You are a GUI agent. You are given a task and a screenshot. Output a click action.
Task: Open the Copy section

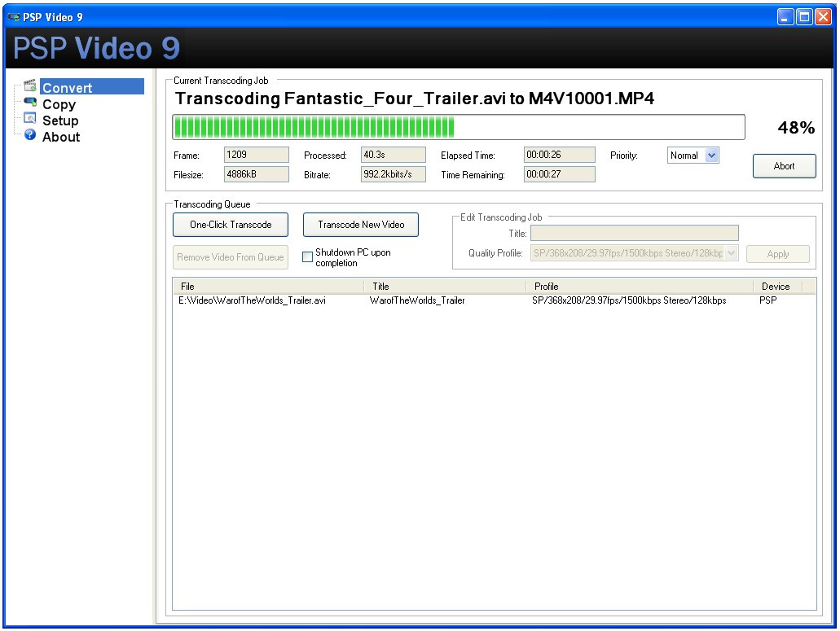(x=59, y=104)
